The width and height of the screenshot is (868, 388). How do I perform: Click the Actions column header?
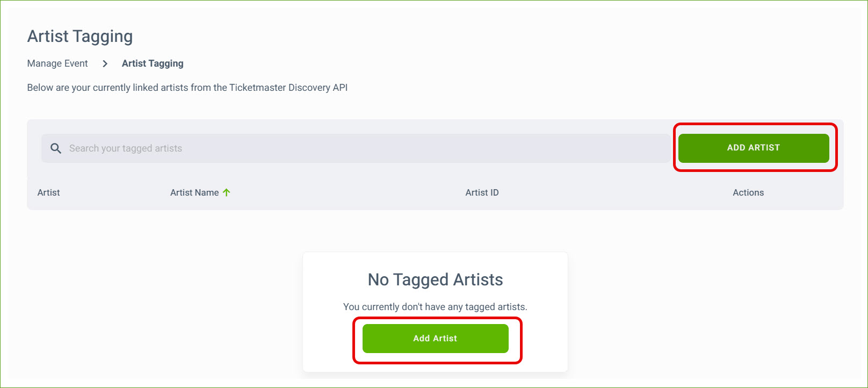tap(748, 192)
